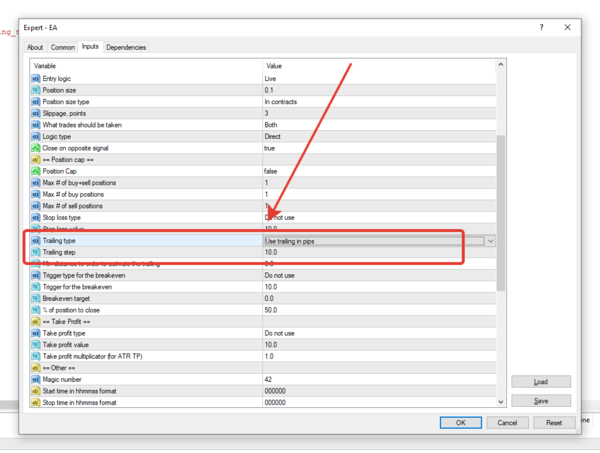The width and height of the screenshot is (600, 453).
Task: Click the icon beside Breakeven target
Action: pyautogui.click(x=36, y=298)
